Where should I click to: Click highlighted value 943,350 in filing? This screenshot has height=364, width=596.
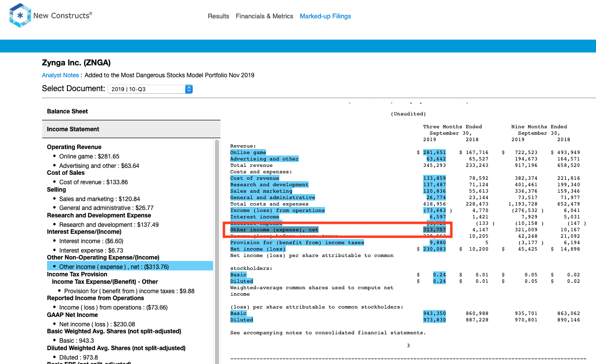[434, 313]
